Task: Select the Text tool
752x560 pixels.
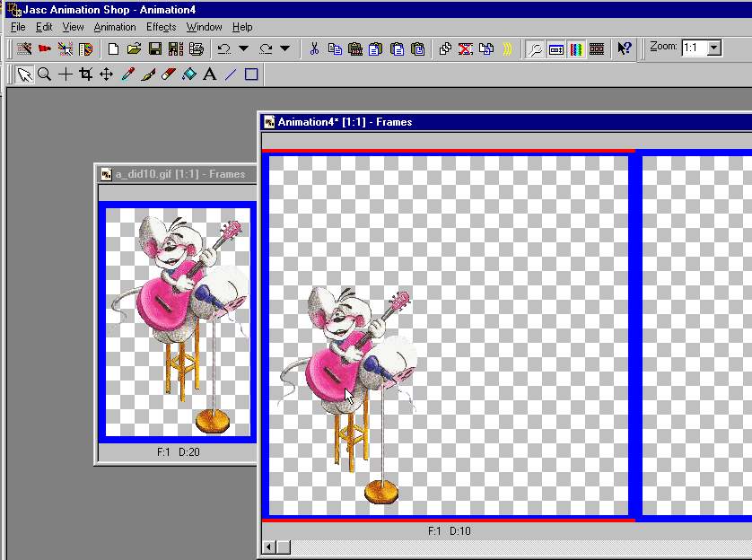Action: (x=210, y=74)
